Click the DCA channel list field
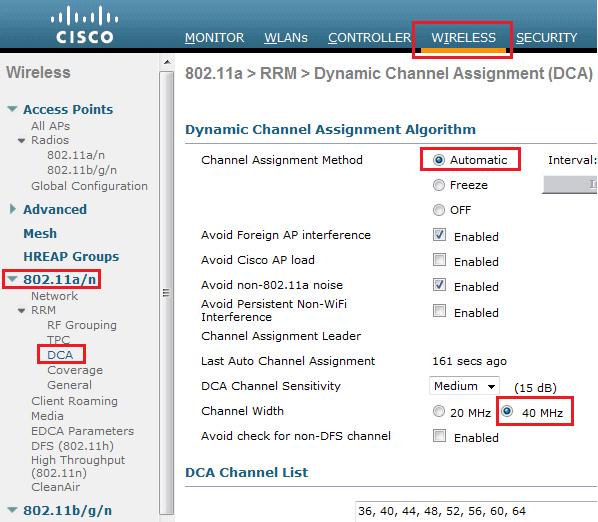 [476, 511]
